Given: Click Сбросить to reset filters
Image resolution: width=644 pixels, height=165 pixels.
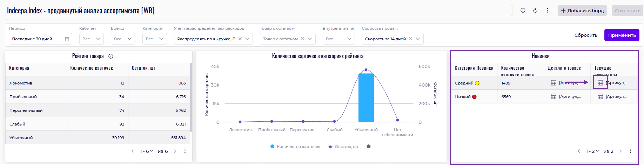Looking at the screenshot, I should click(x=586, y=35).
